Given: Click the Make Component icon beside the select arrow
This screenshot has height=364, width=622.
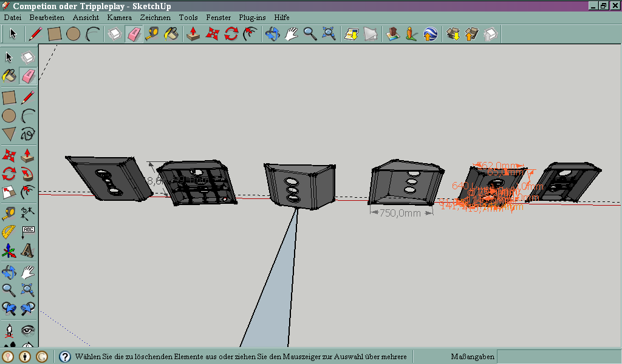Looking at the screenshot, I should pos(27,58).
